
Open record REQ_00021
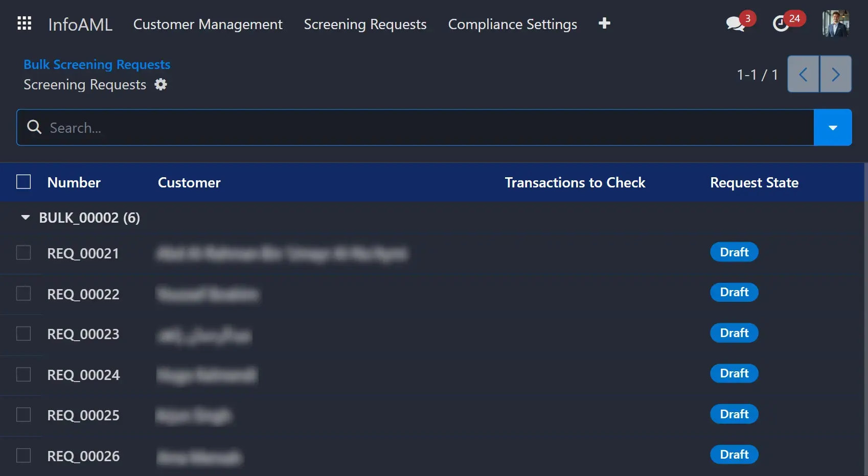click(x=83, y=253)
